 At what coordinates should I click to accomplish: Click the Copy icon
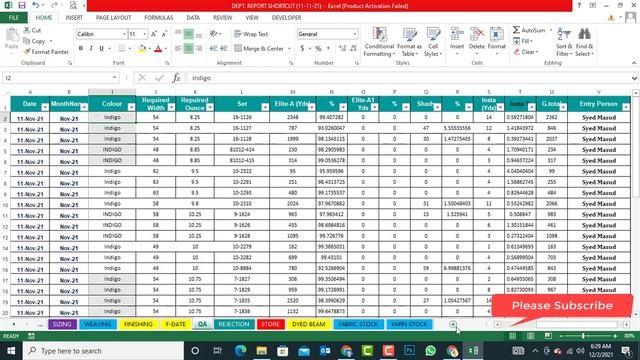pyautogui.click(x=27, y=41)
